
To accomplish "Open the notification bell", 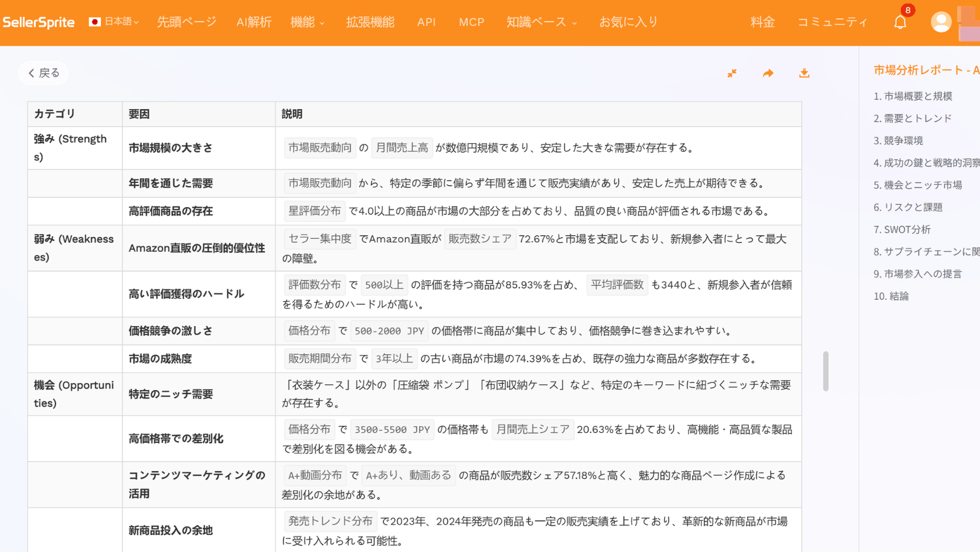I will pyautogui.click(x=900, y=22).
